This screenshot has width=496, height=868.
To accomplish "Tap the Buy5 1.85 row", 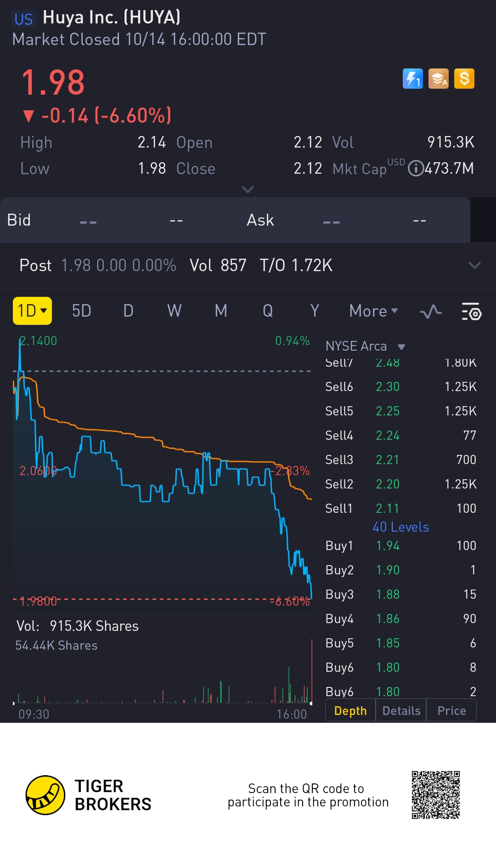I will [x=401, y=643].
